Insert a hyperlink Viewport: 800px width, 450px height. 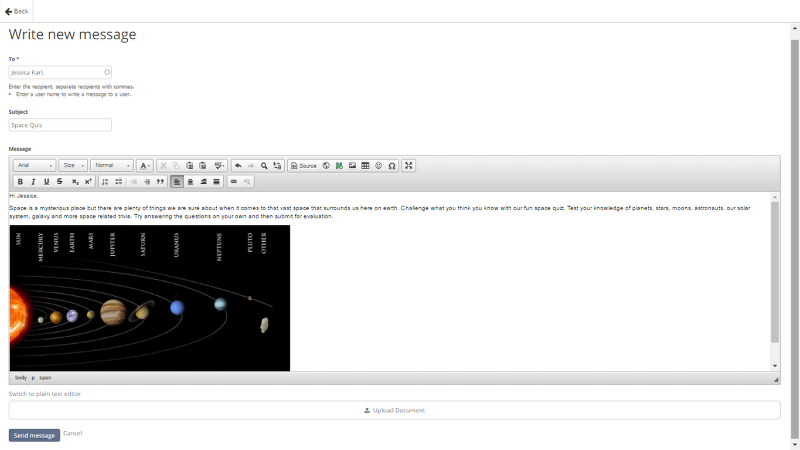point(234,182)
